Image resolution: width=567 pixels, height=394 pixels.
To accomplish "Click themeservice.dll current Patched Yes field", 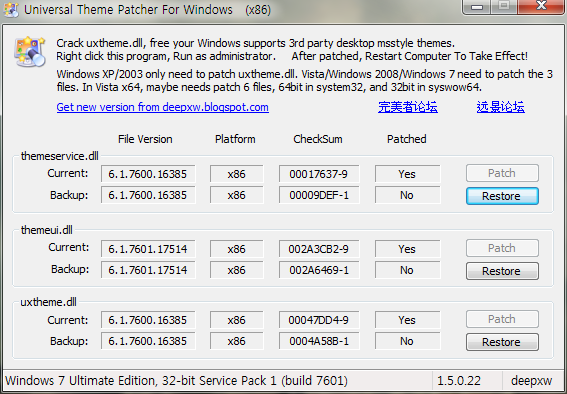I will coord(408,174).
